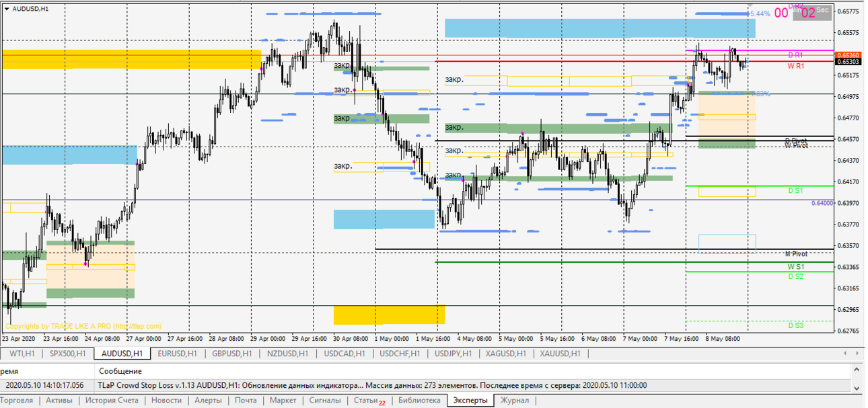Open the Статьи tab with 22 badge
The height and width of the screenshot is (408, 868).
[369, 401]
